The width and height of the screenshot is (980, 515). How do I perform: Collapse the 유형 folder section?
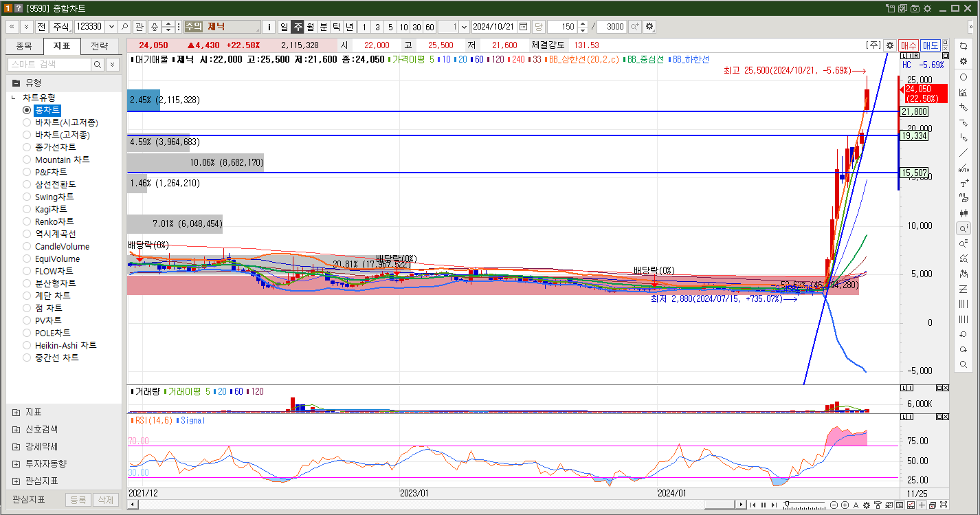coord(16,83)
